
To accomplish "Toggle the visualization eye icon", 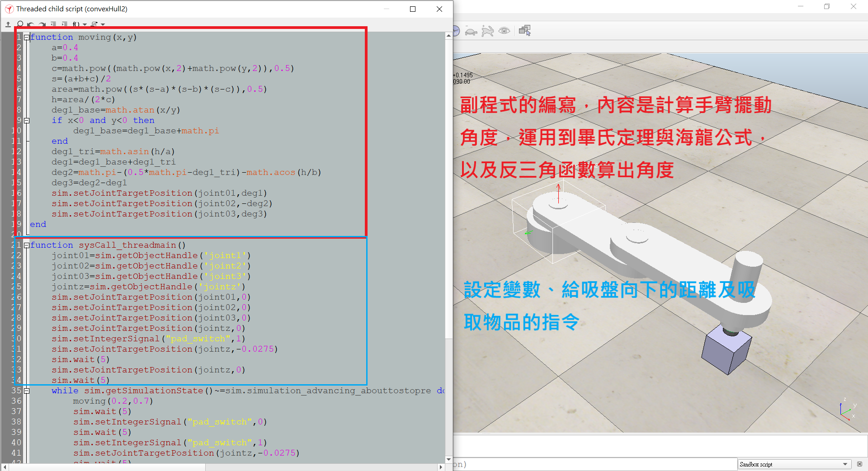I will point(504,31).
